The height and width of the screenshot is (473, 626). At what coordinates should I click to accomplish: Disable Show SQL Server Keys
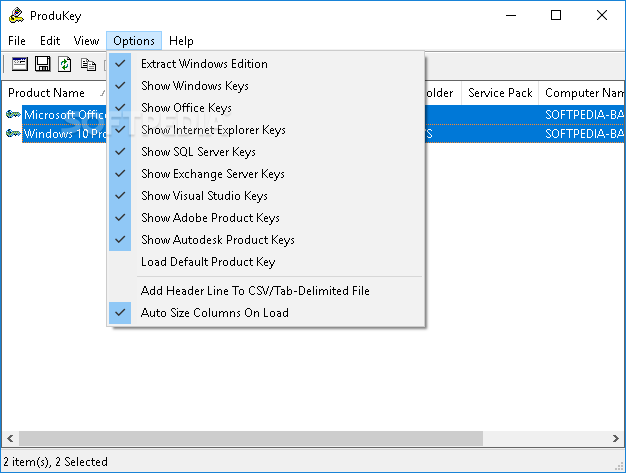click(266, 152)
